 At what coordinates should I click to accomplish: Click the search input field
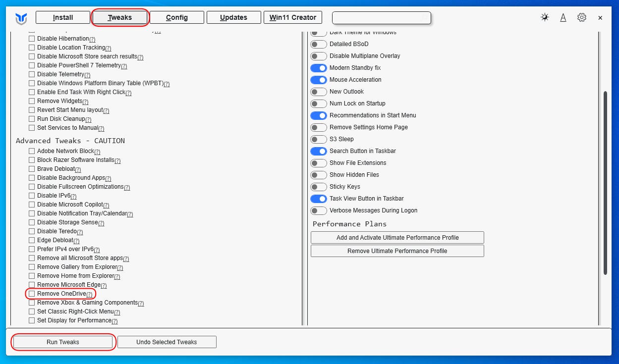(382, 17)
